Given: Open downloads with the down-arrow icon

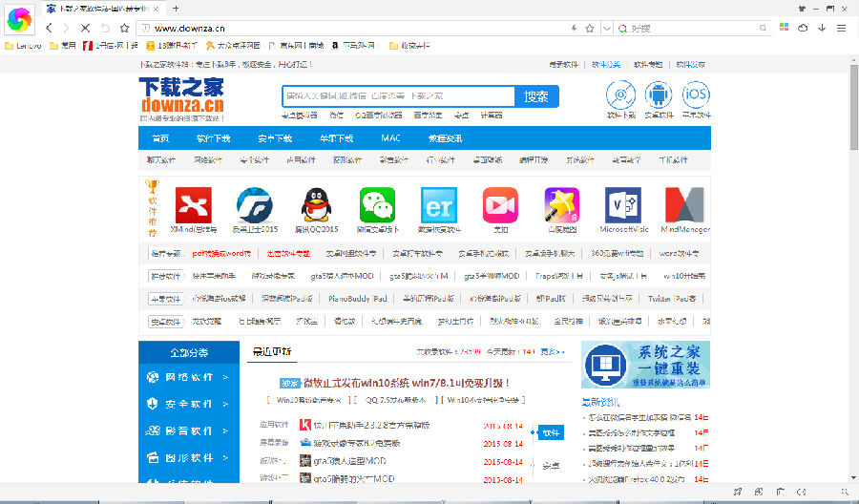Looking at the screenshot, I should pos(822,28).
